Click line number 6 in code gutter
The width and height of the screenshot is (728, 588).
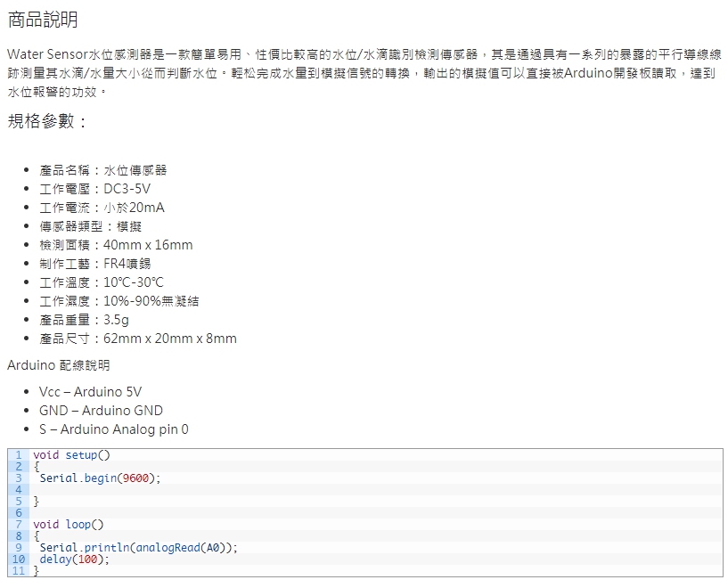pyautogui.click(x=19, y=513)
